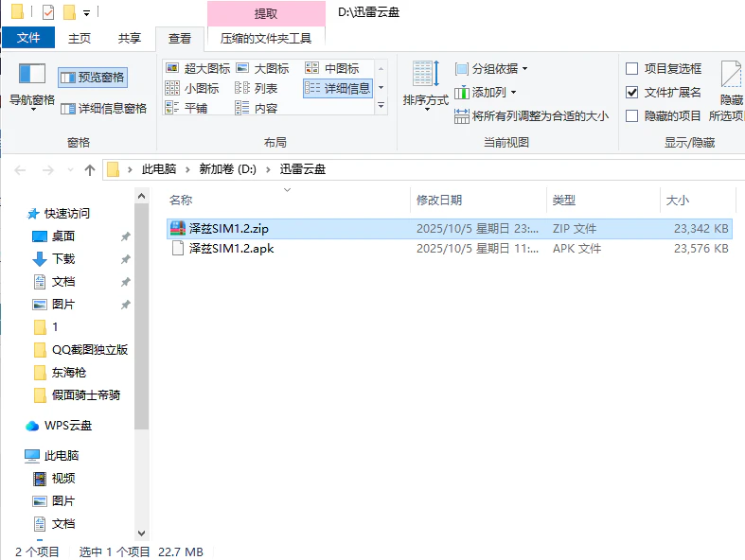Screen dimensions: 745x560
Task: Enable Item check boxes (项目复选框)
Action: coord(632,69)
